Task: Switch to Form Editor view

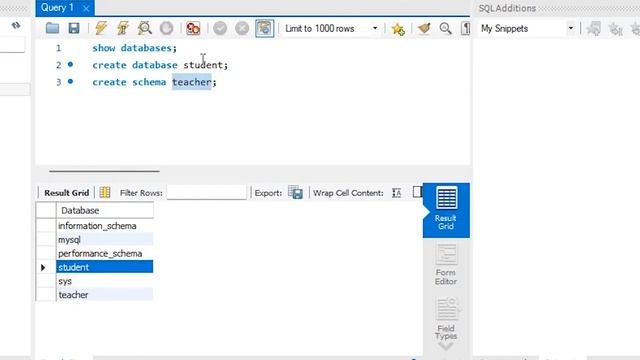Action: (x=446, y=264)
